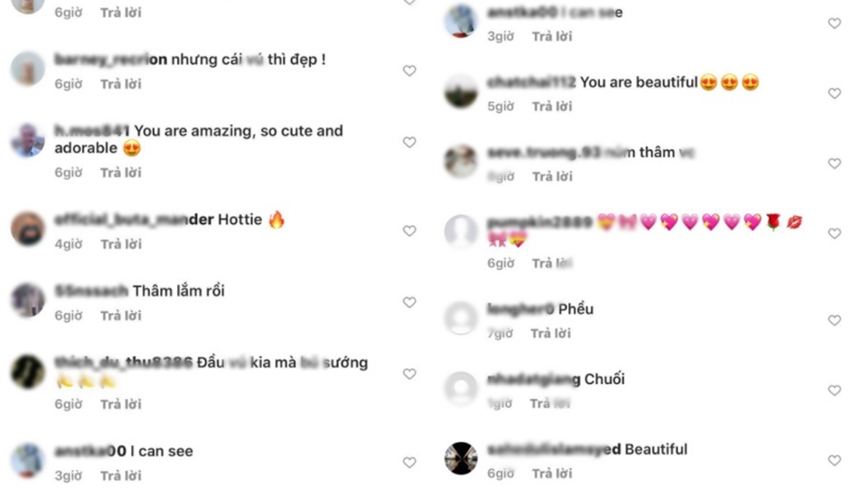Viewport: 864px width, 504px height.
Task: Reply to "Thâm lắm rồi" comment
Action: coord(121,315)
